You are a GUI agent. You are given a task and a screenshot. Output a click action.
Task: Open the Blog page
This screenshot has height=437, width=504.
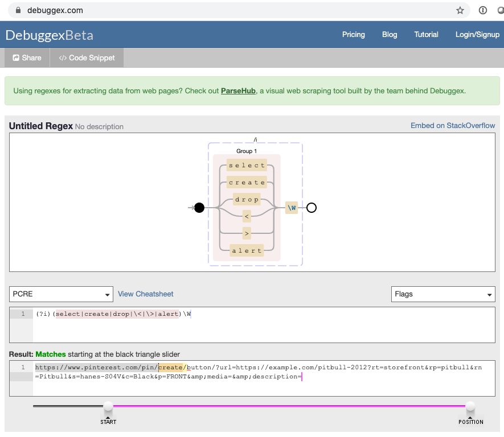pyautogui.click(x=390, y=35)
